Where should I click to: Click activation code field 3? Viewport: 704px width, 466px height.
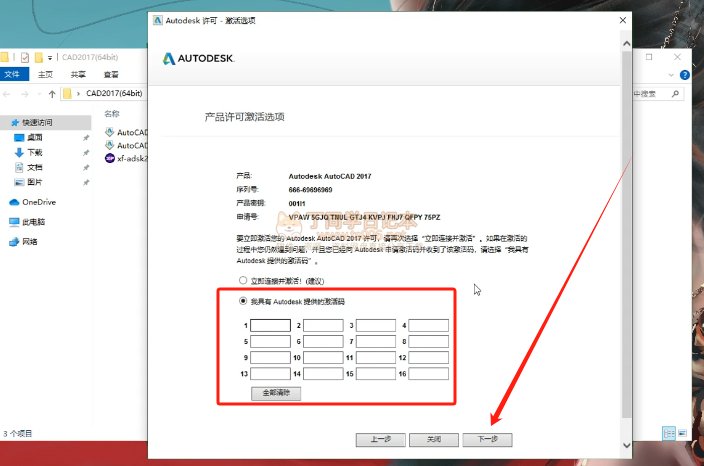pyautogui.click(x=376, y=325)
